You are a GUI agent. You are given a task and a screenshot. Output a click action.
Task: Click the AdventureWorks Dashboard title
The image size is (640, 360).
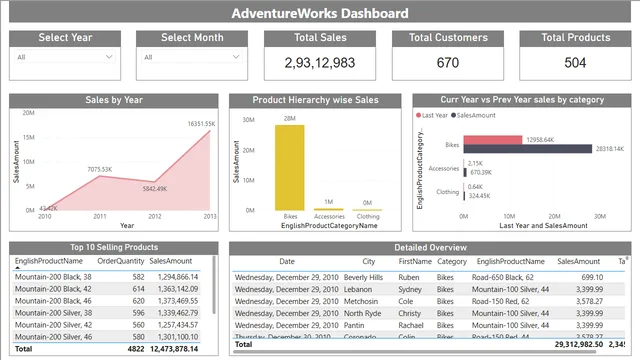(320, 13)
